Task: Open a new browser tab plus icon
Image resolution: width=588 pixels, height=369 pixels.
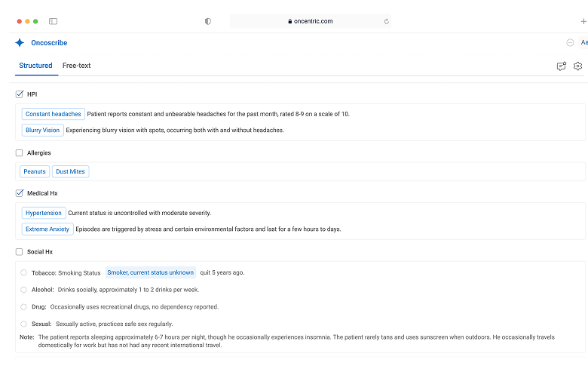Action: (583, 21)
